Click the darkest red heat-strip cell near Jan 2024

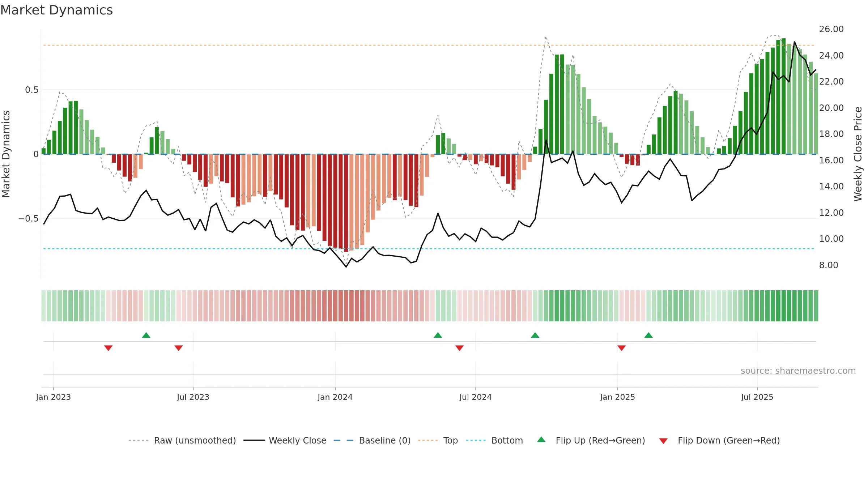[x=346, y=306]
